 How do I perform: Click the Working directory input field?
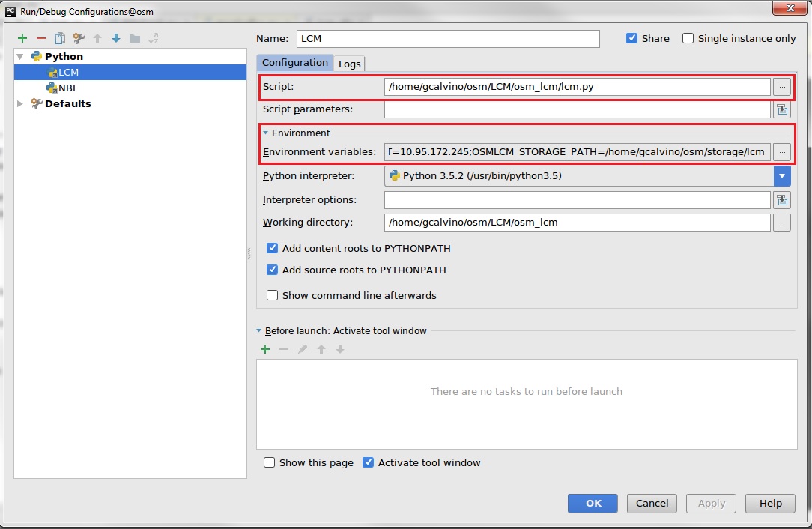click(577, 223)
